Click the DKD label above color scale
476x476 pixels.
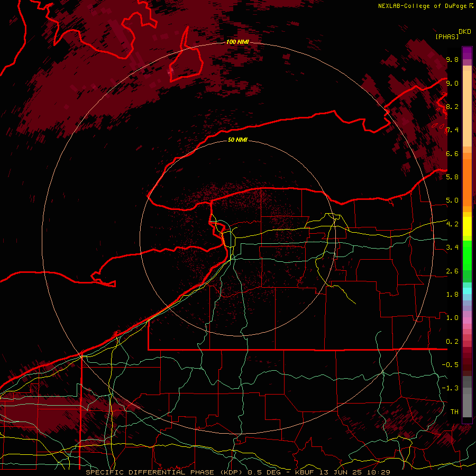[465, 32]
